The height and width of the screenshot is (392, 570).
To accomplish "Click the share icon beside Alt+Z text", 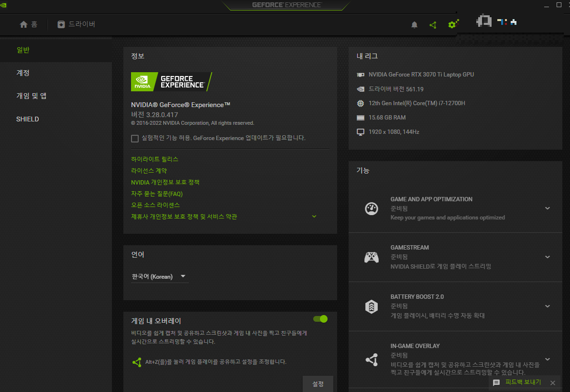I will [137, 362].
